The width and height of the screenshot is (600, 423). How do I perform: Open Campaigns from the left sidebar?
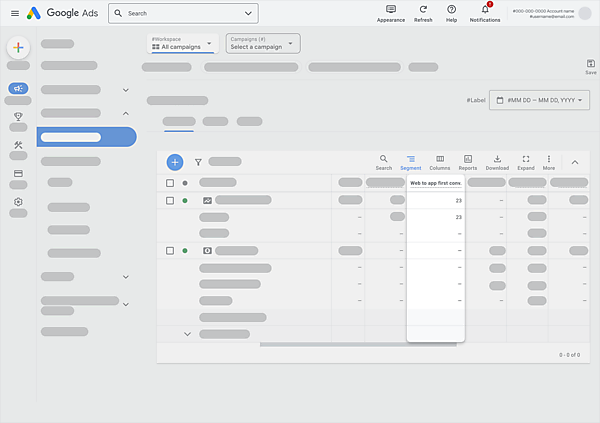[x=18, y=88]
